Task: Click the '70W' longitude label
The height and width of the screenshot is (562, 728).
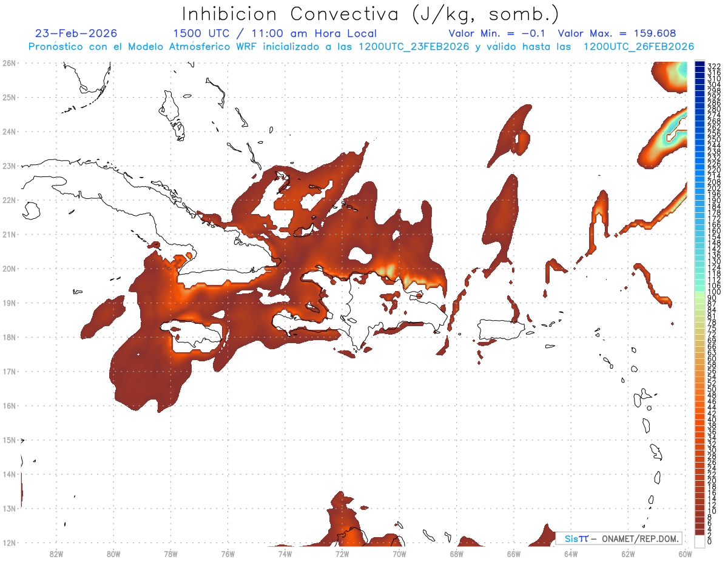Action: pyautogui.click(x=399, y=554)
